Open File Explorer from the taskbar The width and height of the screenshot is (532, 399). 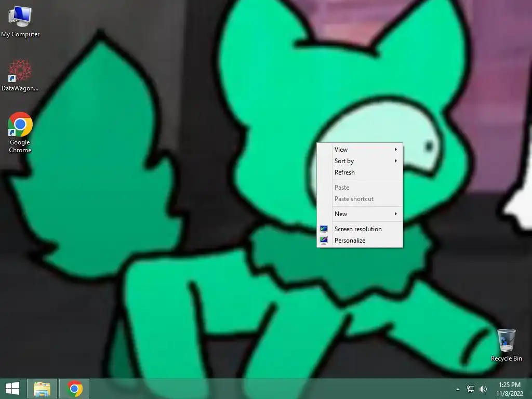tap(42, 389)
